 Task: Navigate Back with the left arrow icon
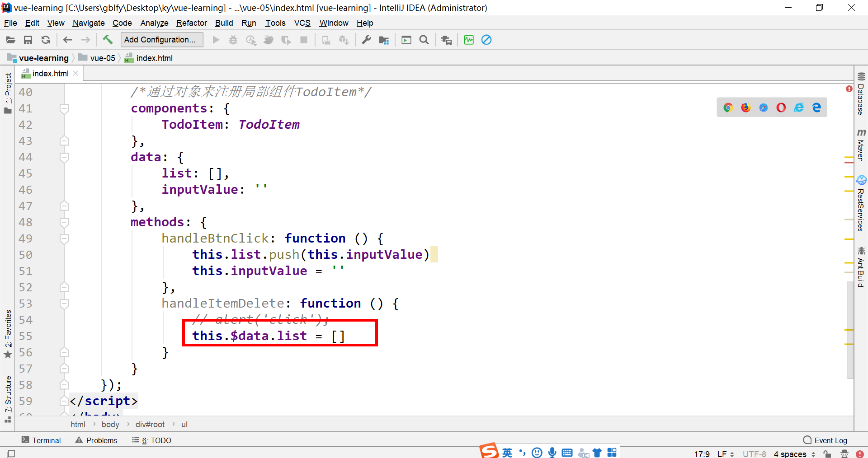click(67, 40)
